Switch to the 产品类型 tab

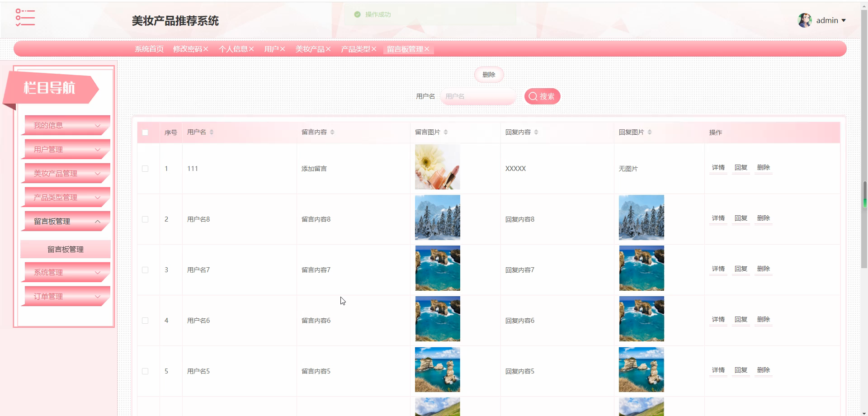tap(355, 49)
